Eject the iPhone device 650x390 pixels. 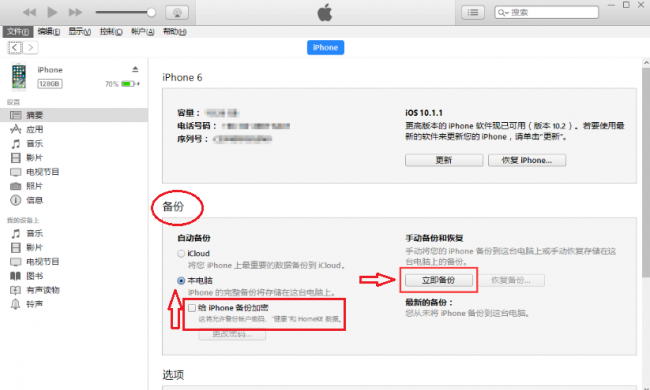(135, 69)
